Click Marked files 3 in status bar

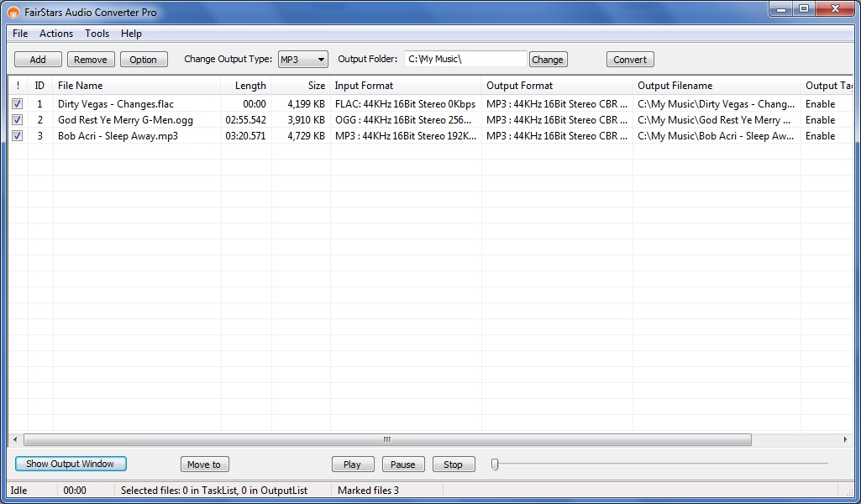[x=369, y=491]
